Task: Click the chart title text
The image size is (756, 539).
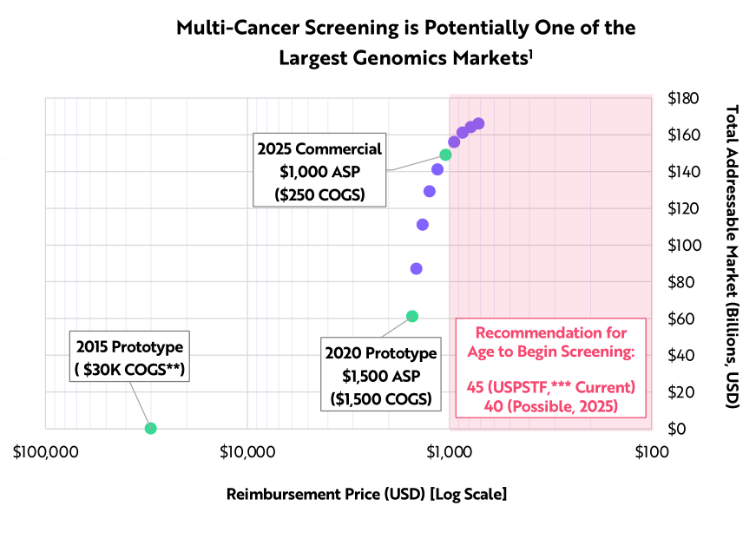Action: click(405, 43)
